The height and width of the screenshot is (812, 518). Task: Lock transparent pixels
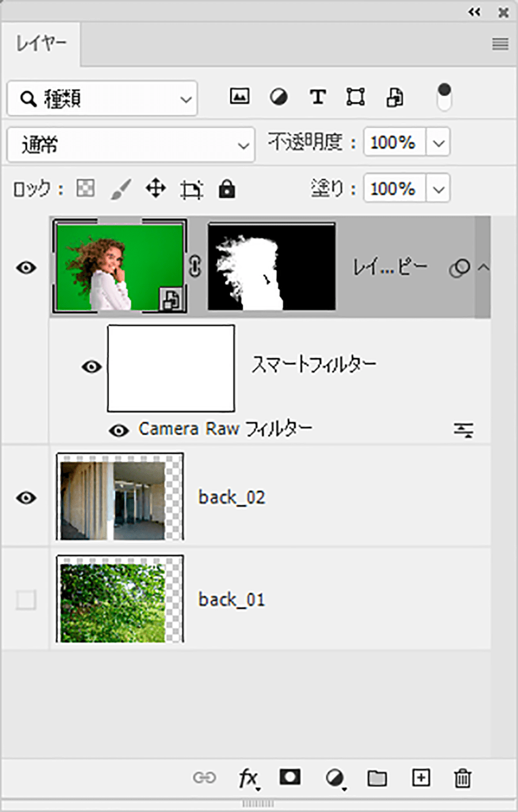pos(85,188)
